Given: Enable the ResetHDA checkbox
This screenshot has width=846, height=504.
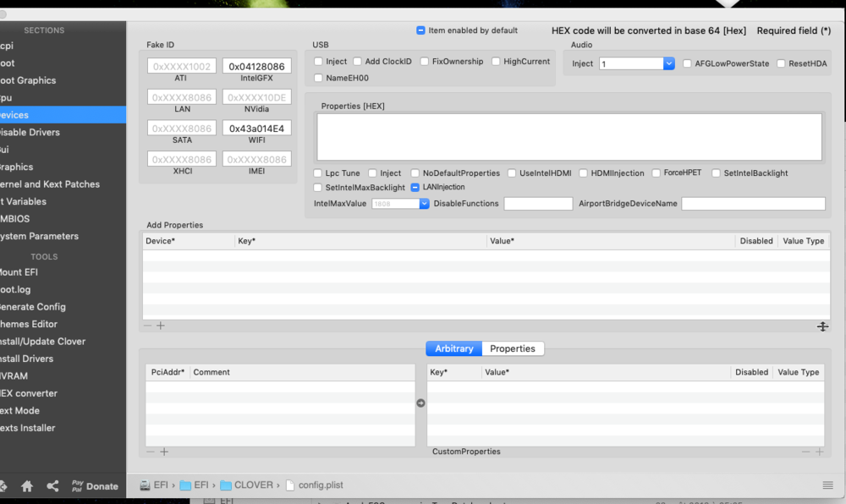Looking at the screenshot, I should coord(782,63).
